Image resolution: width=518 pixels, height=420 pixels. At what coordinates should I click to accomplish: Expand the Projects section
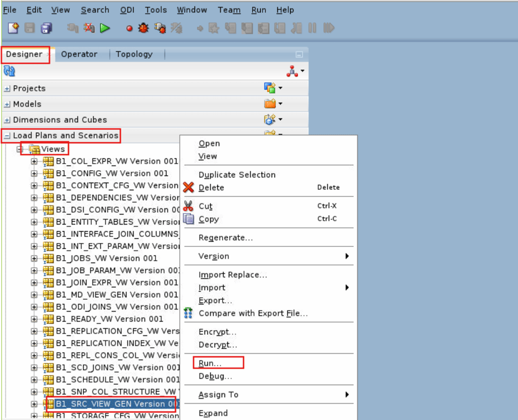click(x=7, y=88)
